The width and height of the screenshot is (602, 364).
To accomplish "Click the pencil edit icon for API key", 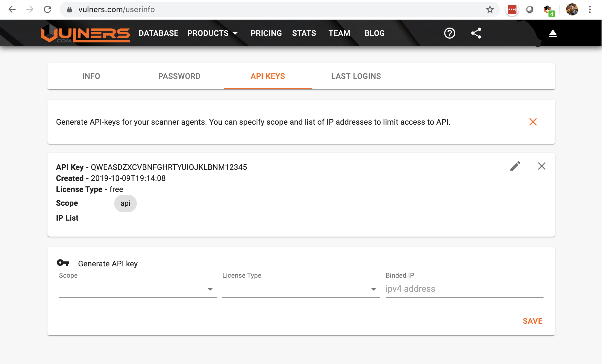I will click(x=515, y=166).
